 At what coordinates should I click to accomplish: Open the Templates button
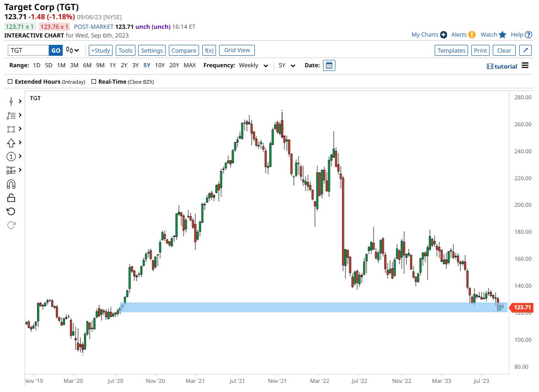(x=451, y=50)
